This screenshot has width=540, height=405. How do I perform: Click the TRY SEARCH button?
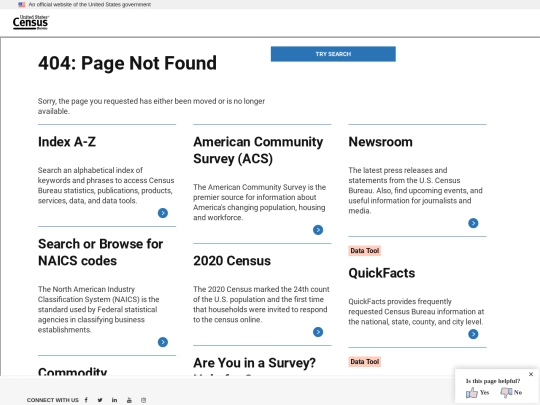click(333, 54)
